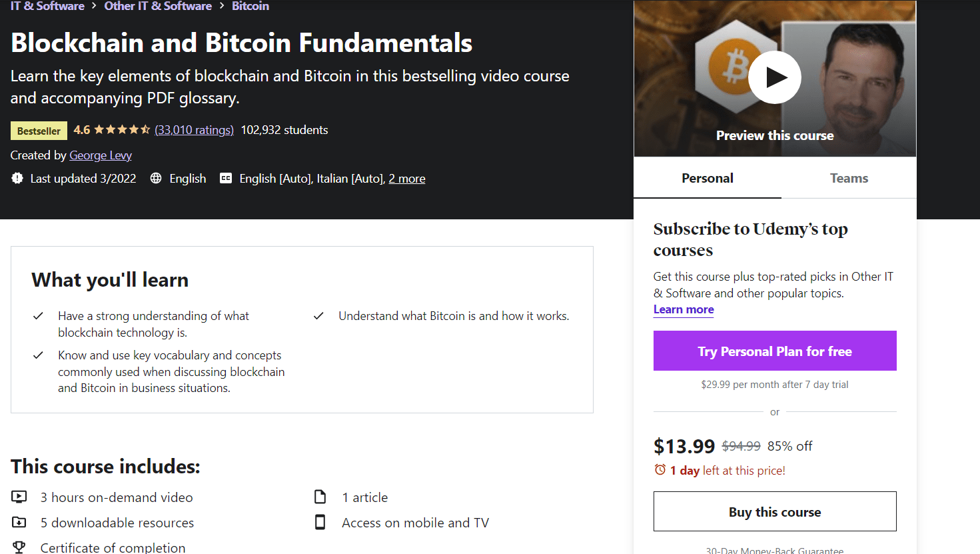The height and width of the screenshot is (554, 980).
Task: Open the 33,010 ratings details
Action: tap(194, 129)
